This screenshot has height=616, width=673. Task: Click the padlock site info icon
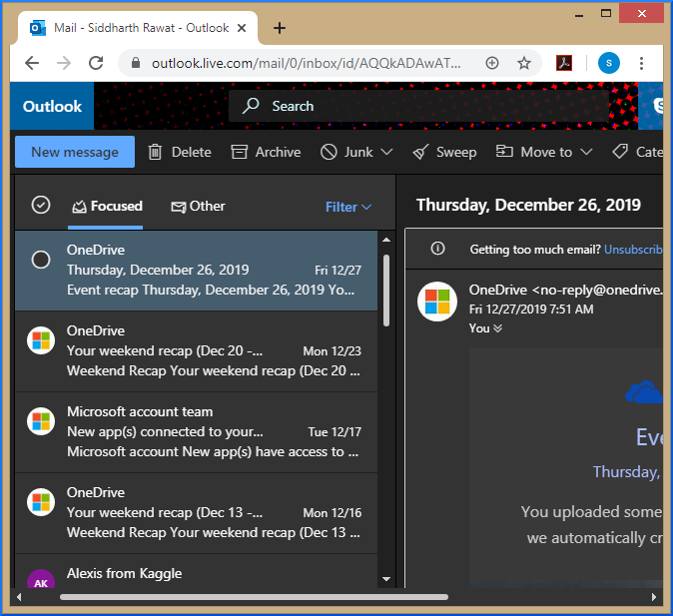tap(136, 63)
